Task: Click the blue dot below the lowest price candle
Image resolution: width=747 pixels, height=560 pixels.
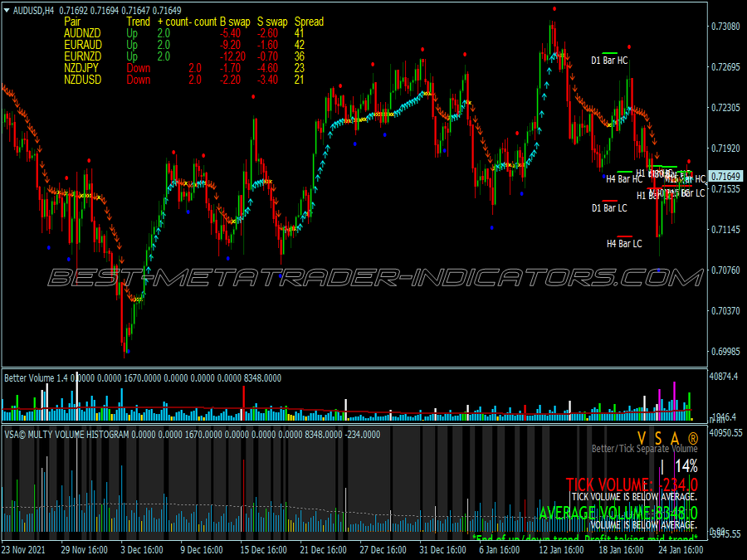Action: pos(128,352)
